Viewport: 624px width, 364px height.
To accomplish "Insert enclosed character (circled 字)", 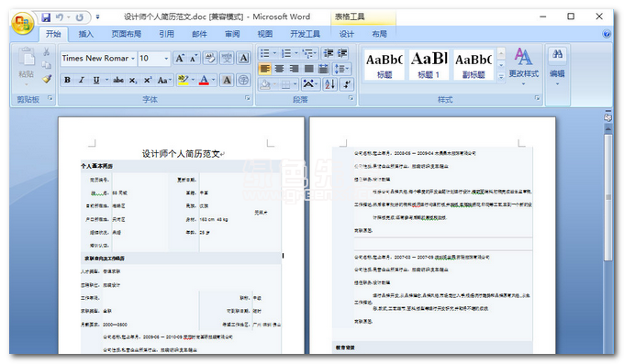I will 243,80.
